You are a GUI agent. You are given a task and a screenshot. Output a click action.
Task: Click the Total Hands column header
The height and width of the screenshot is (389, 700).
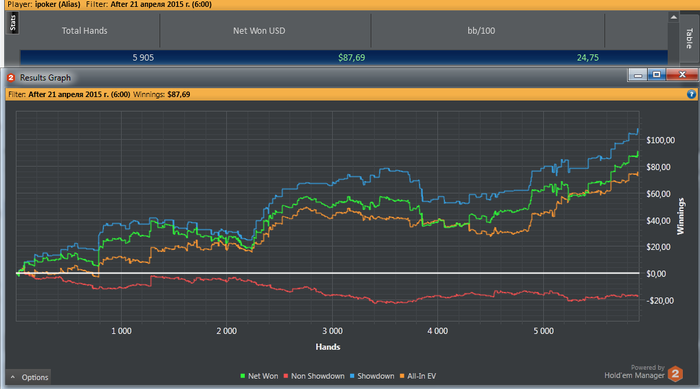pos(84,30)
